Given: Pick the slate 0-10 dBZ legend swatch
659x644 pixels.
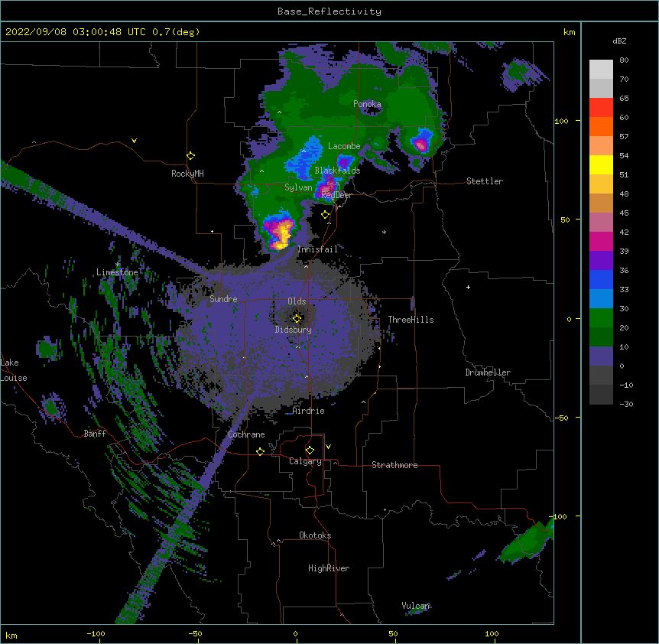Looking at the screenshot, I should [601, 356].
